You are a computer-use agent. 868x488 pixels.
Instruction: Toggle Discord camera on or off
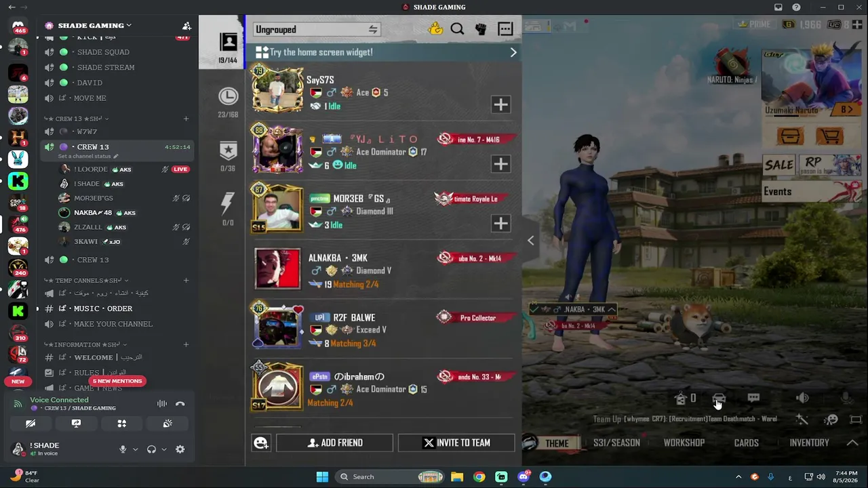point(31,424)
